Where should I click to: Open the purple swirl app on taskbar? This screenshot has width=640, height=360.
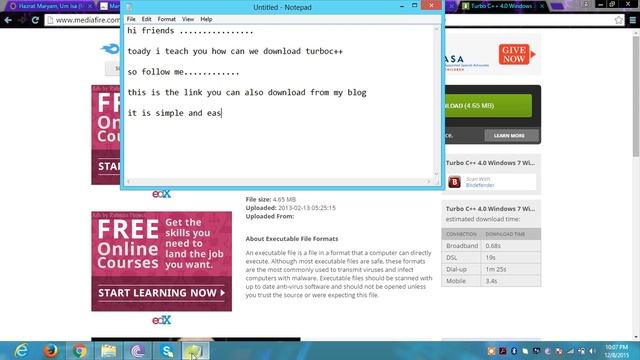pyautogui.click(x=138, y=351)
